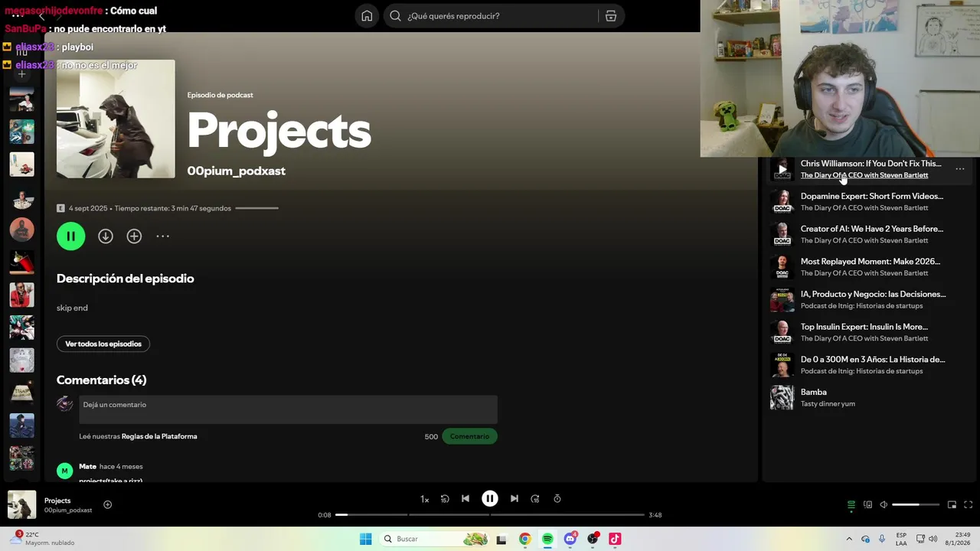This screenshot has height=551, width=980.
Task: Open the Browse icon in search bar
Action: [611, 16]
